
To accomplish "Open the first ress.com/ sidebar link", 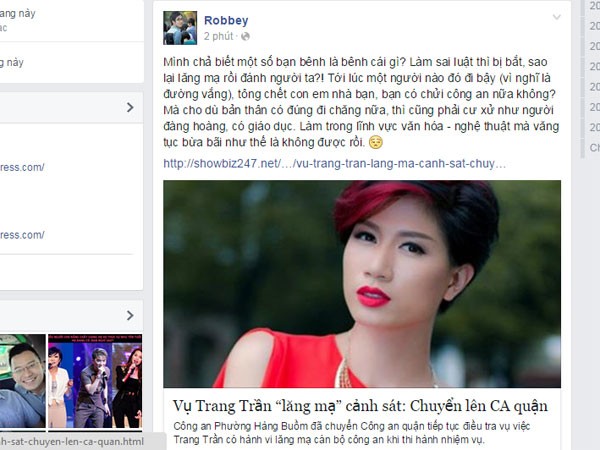I will tap(22, 167).
